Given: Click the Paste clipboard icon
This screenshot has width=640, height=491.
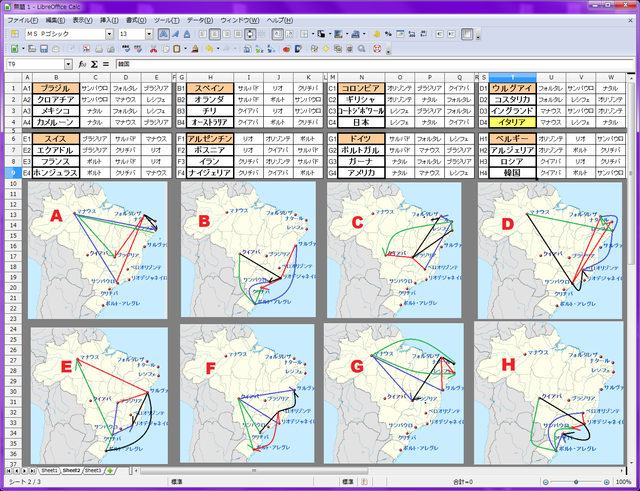Looking at the screenshot, I should pos(177,49).
